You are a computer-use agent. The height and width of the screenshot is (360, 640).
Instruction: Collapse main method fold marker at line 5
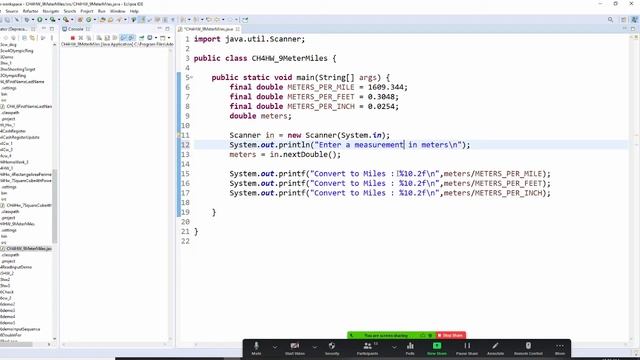click(191, 77)
